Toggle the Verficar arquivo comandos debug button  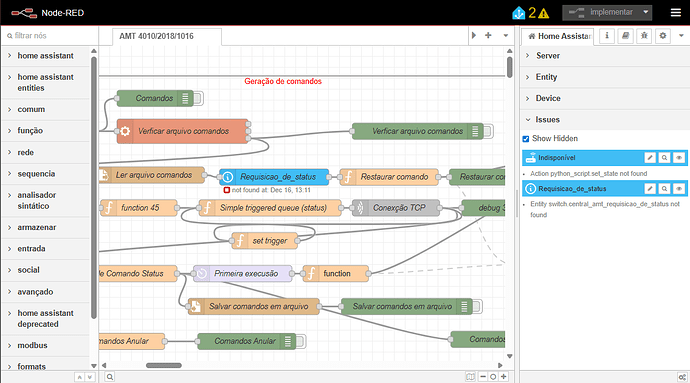coord(488,131)
